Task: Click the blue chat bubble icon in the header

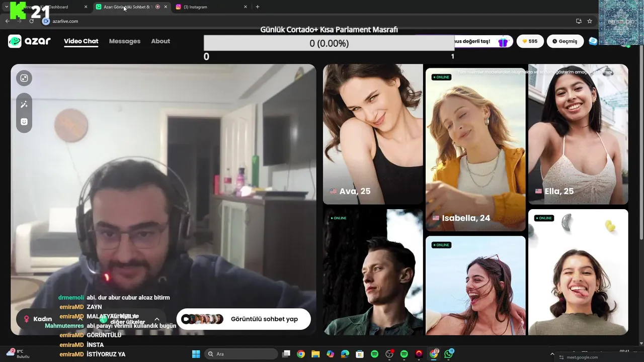Action: click(593, 41)
